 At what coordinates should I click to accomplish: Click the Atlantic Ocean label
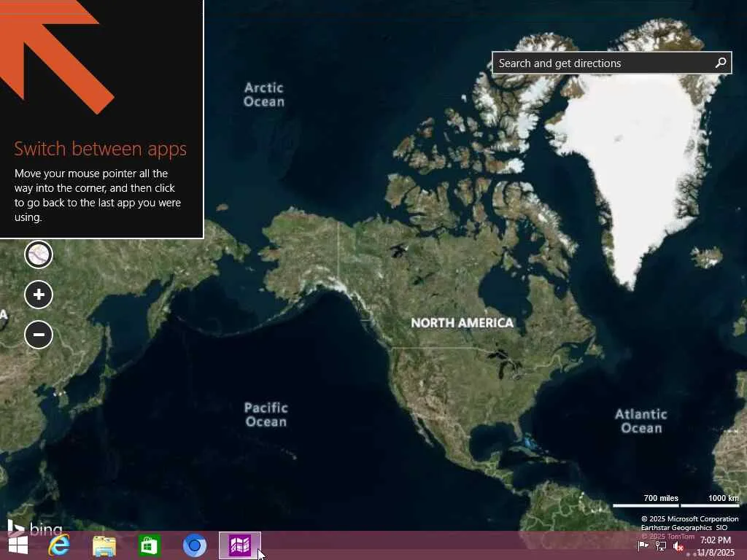(x=640, y=421)
